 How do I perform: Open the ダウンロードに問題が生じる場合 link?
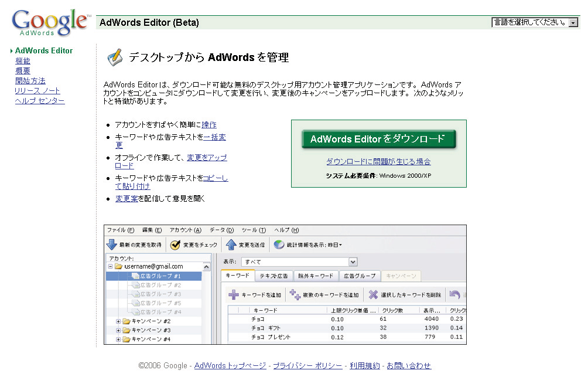pyautogui.click(x=378, y=161)
